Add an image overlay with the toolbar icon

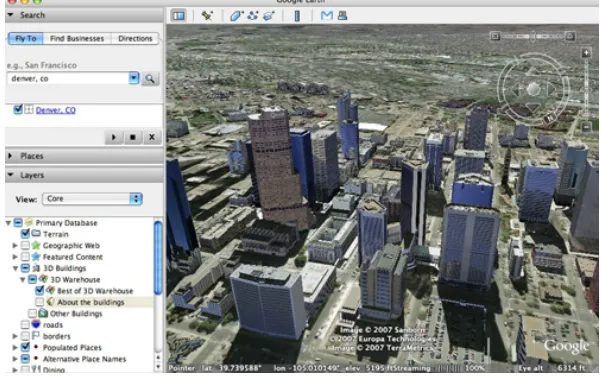(x=269, y=16)
